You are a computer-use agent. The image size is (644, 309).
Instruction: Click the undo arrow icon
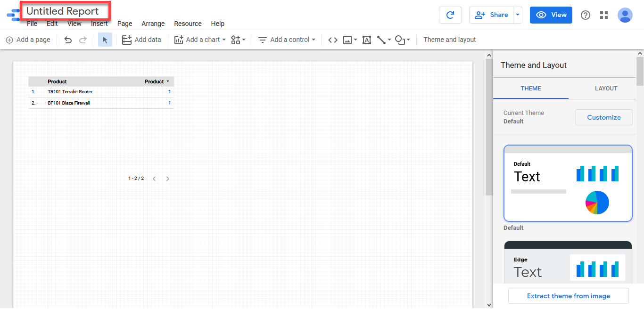[x=68, y=40]
